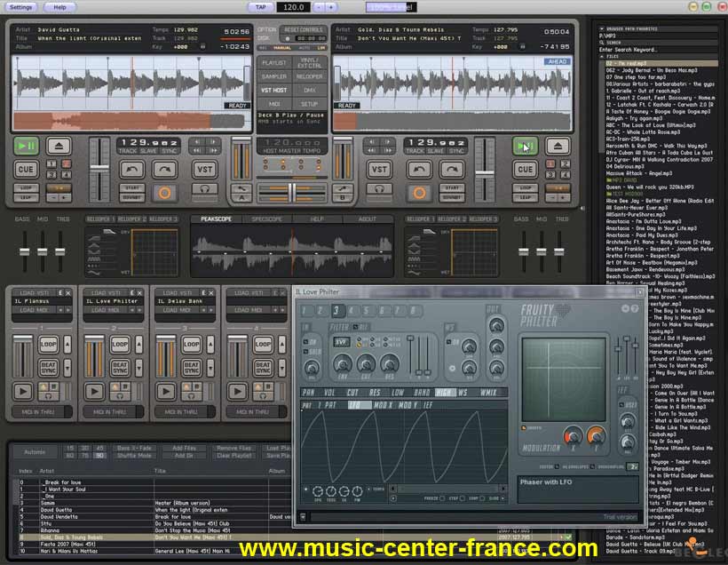Play VST slot 3 pattern
This screenshot has height=565, width=728.
click(166, 391)
